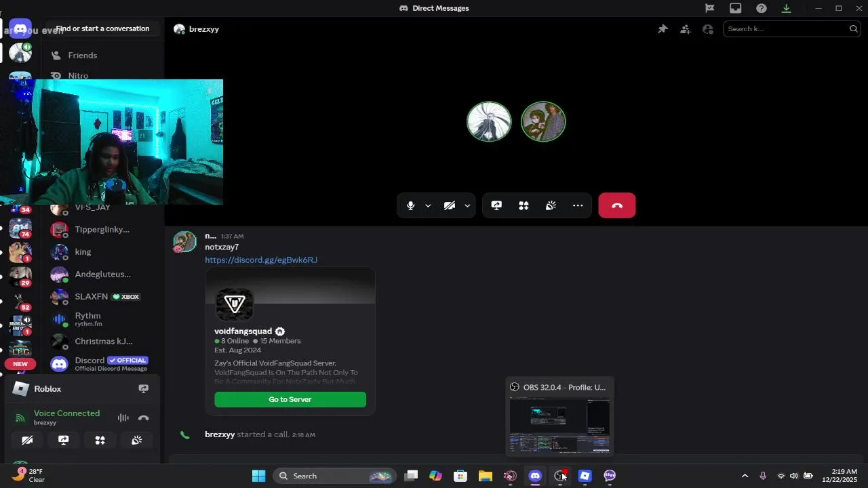Open the Official Discord Message DM

pyautogui.click(x=103, y=363)
